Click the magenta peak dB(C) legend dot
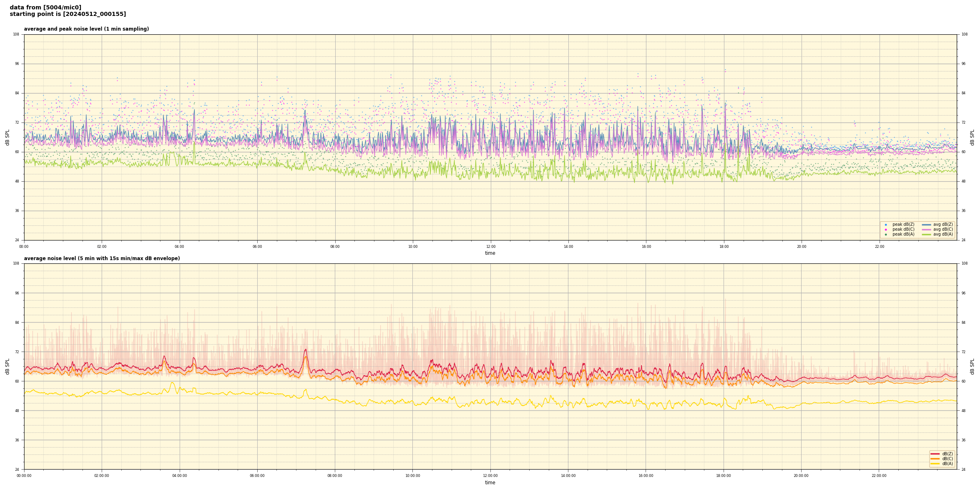 [886, 229]
